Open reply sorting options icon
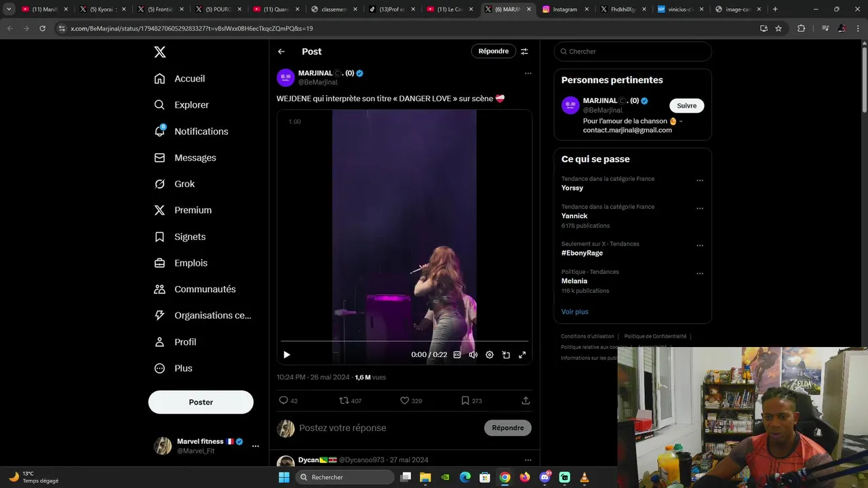This screenshot has width=868, height=488. pos(524,52)
